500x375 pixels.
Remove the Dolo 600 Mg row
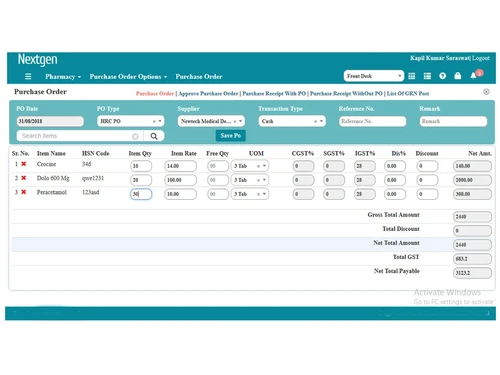[24, 178]
